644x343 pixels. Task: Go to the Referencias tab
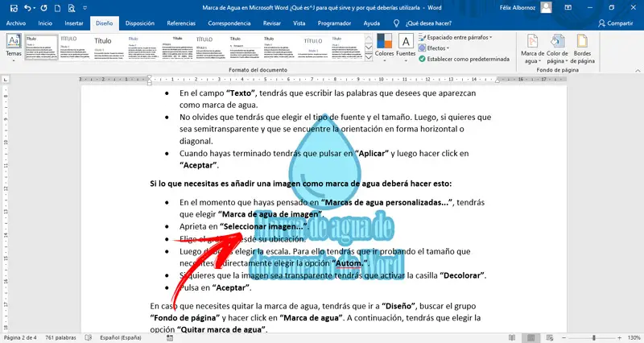point(181,23)
